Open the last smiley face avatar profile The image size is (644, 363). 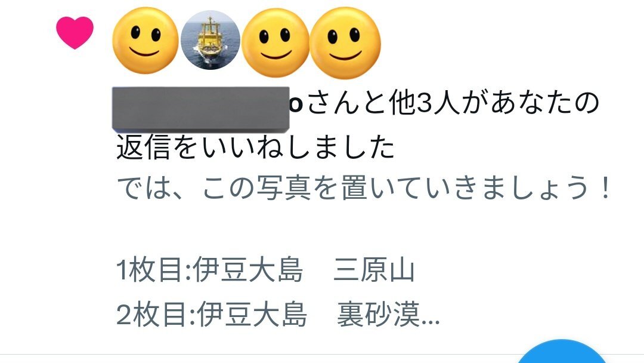pos(345,43)
